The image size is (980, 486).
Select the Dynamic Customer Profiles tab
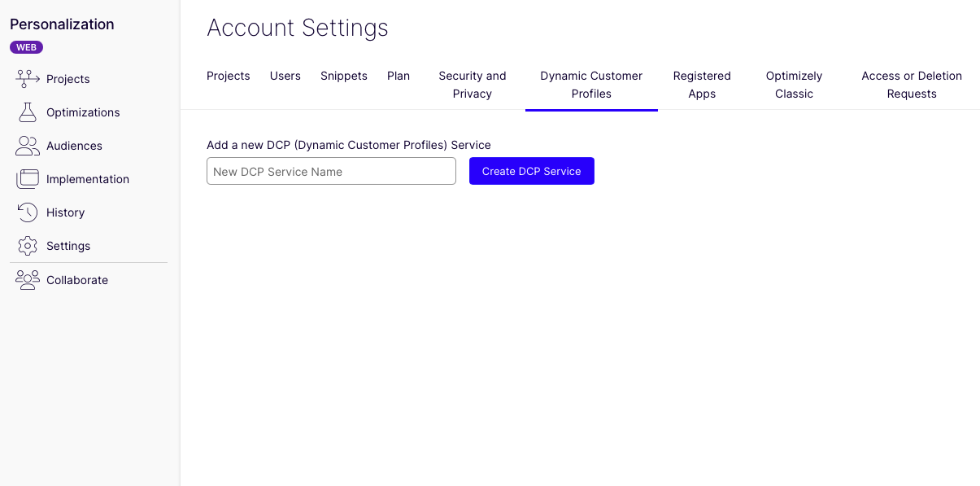(591, 85)
